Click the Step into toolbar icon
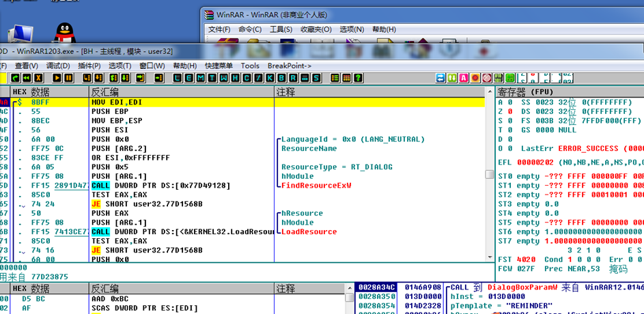This screenshot has height=314, width=644. (87, 78)
